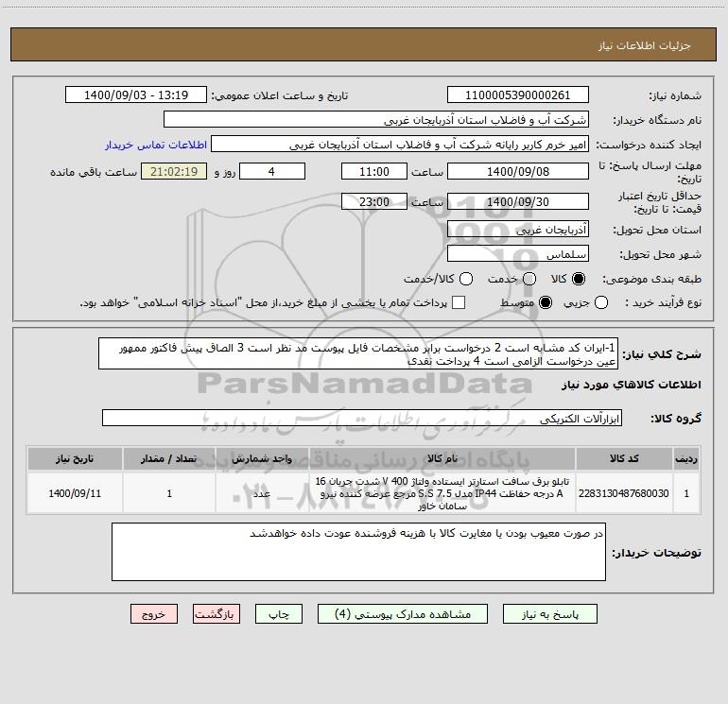728x704 pixels.
Task: Click the remaining days field showing 4
Action: click(272, 171)
